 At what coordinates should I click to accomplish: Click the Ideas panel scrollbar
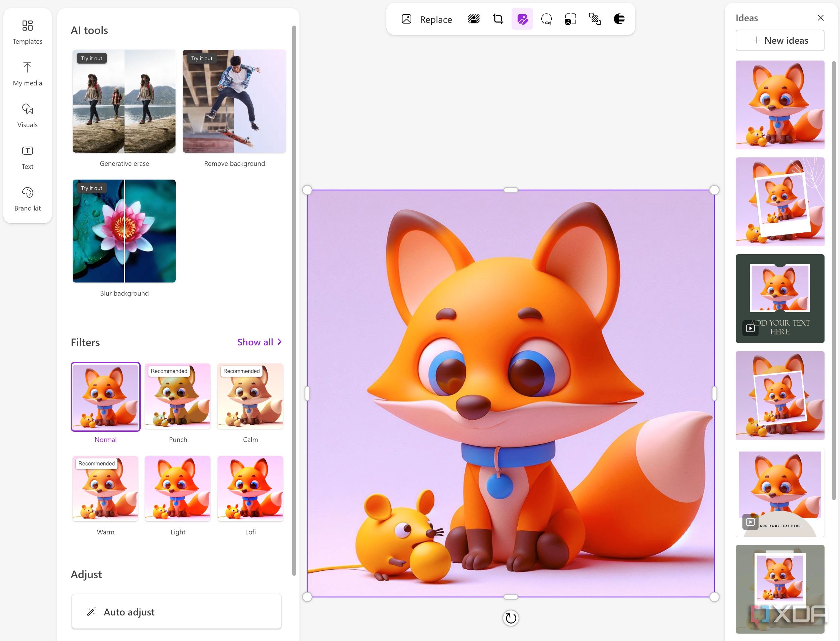coord(834,280)
